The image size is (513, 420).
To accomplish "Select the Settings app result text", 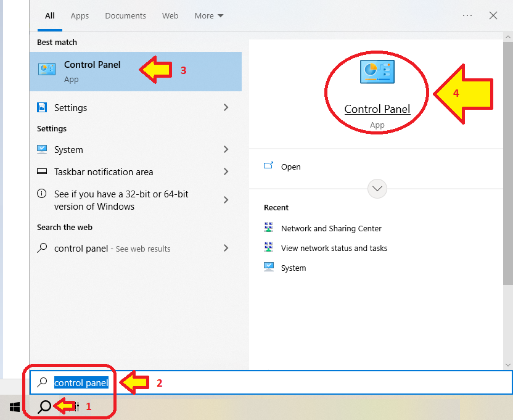I will tap(71, 108).
